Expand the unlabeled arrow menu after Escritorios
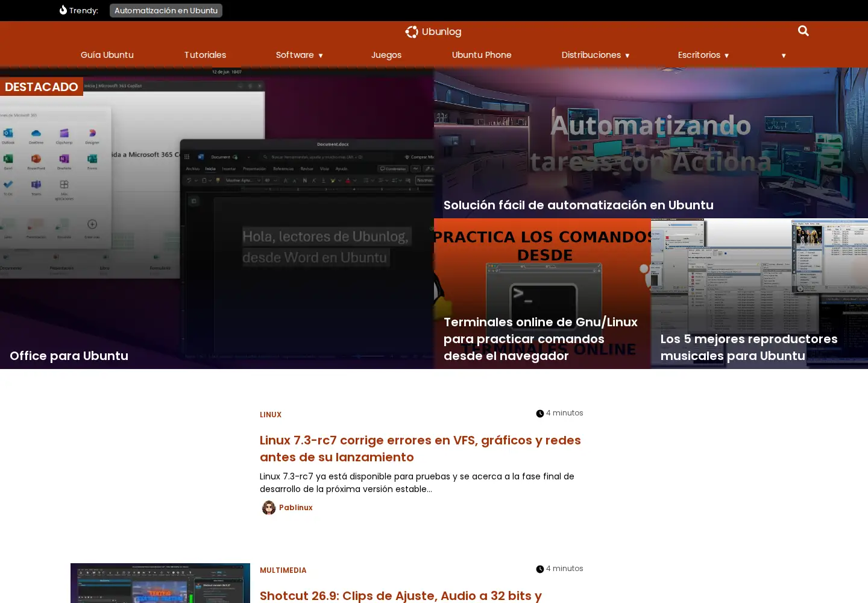Image resolution: width=868 pixels, height=603 pixels. [784, 55]
